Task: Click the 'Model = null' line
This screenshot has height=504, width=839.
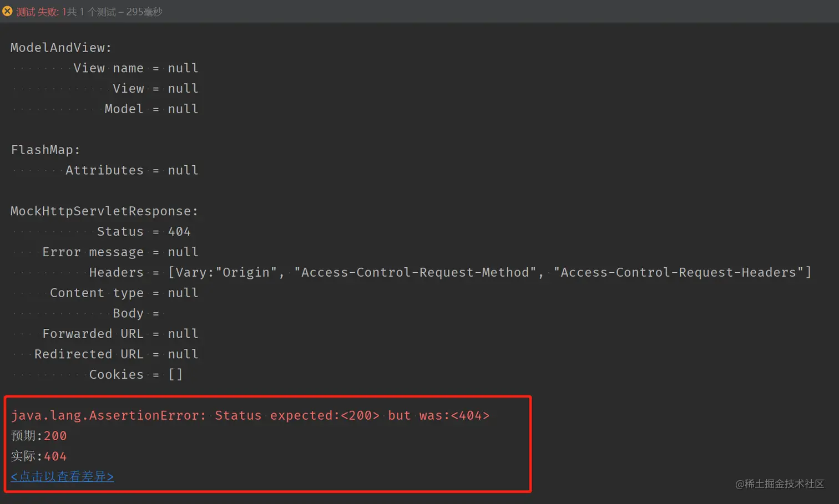Action: pyautogui.click(x=151, y=109)
